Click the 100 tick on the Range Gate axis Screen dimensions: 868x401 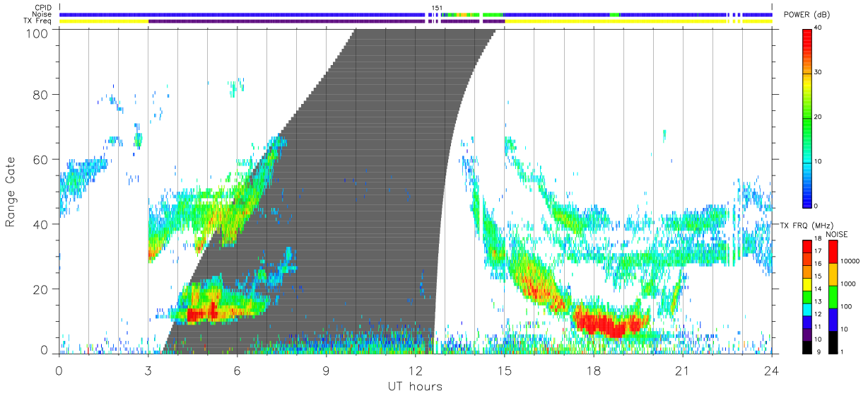coord(38,33)
